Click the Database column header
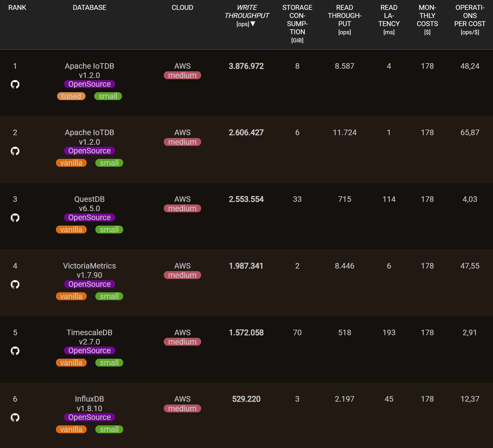Image resolution: width=493 pixels, height=448 pixels. pyautogui.click(x=89, y=8)
